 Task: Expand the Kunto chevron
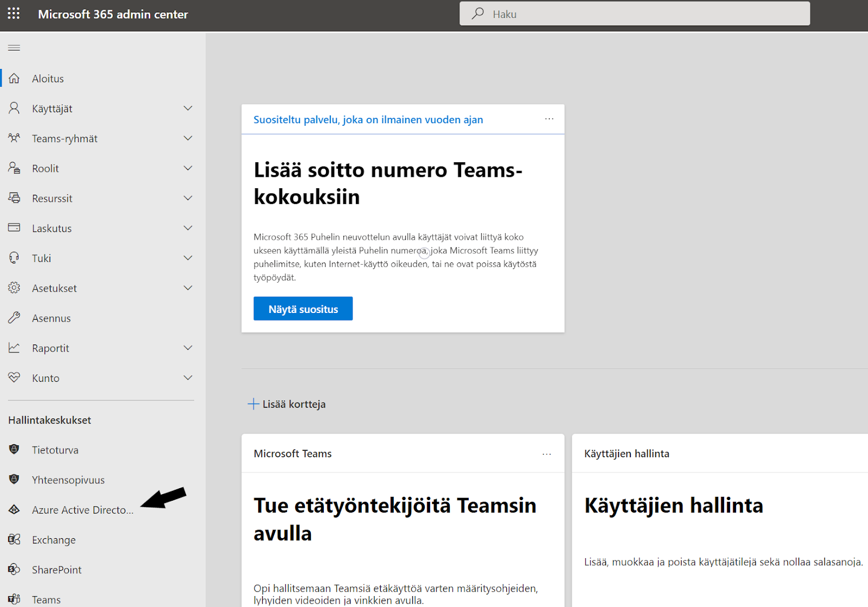tap(188, 378)
